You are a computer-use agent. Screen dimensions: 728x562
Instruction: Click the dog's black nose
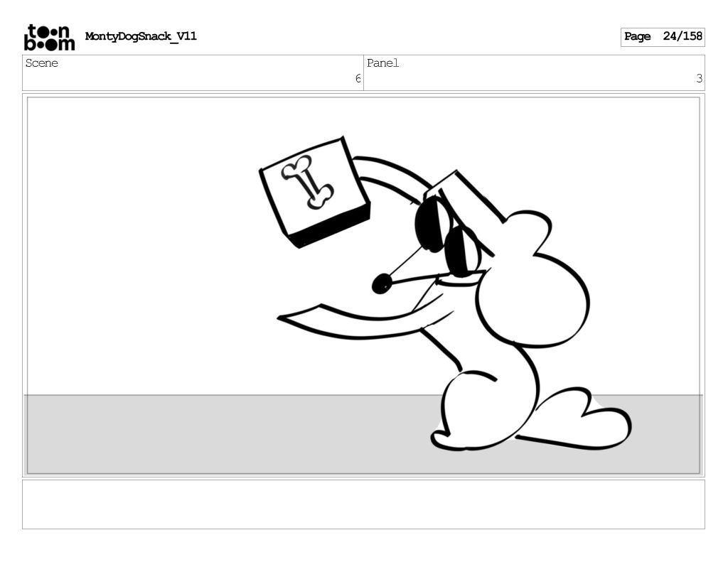tap(382, 283)
